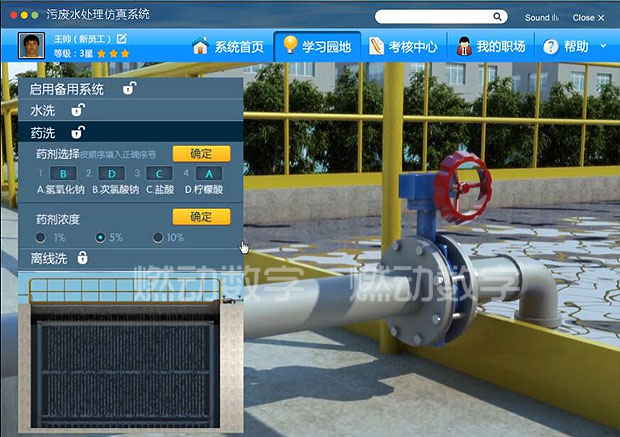The image size is (620, 437).
Task: Click the edit profile icon beside 王帅
Action: click(122, 39)
